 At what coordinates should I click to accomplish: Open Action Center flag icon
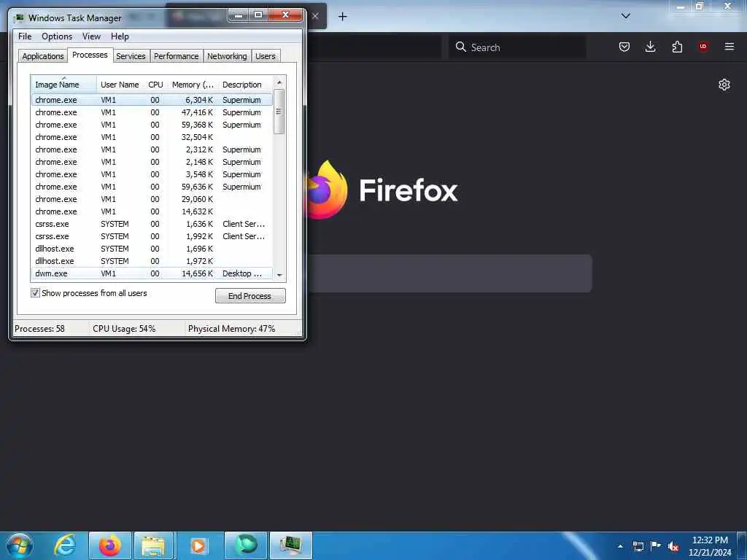tap(656, 546)
